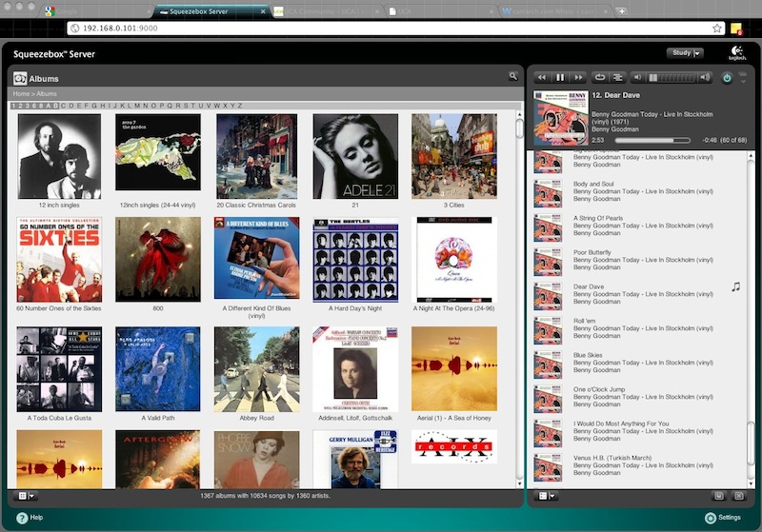Click the Benny Goodman now playing cover art
This screenshot has width=762, height=532.
[561, 118]
